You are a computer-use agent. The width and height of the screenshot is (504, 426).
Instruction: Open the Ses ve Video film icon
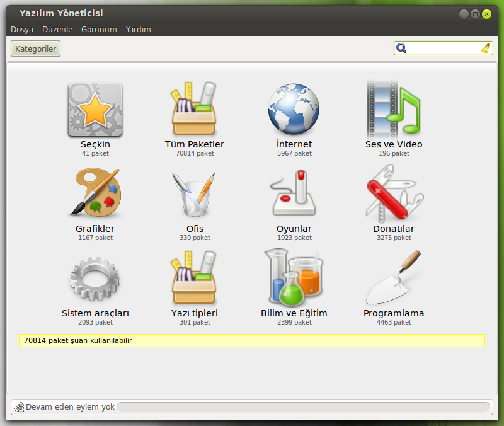tap(394, 109)
